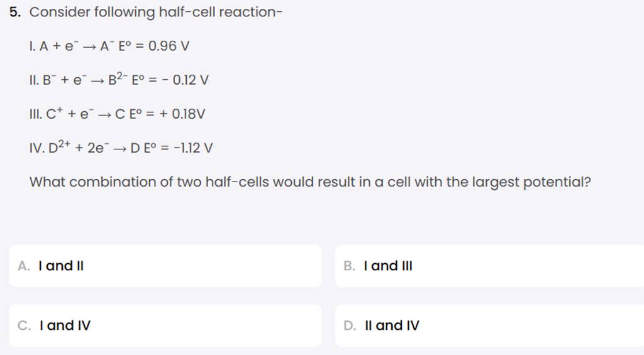Select answer option D 'II and IV'
This screenshot has width=644, height=355.
point(489,325)
